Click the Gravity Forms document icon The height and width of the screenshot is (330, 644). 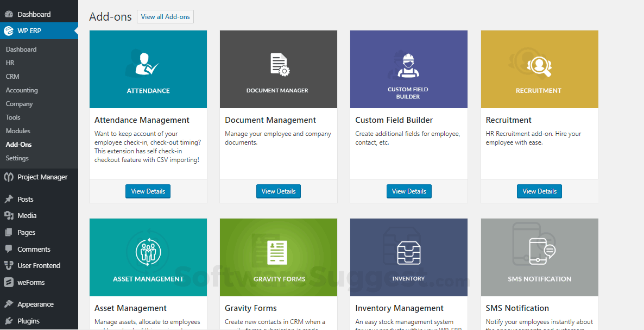[x=278, y=252]
